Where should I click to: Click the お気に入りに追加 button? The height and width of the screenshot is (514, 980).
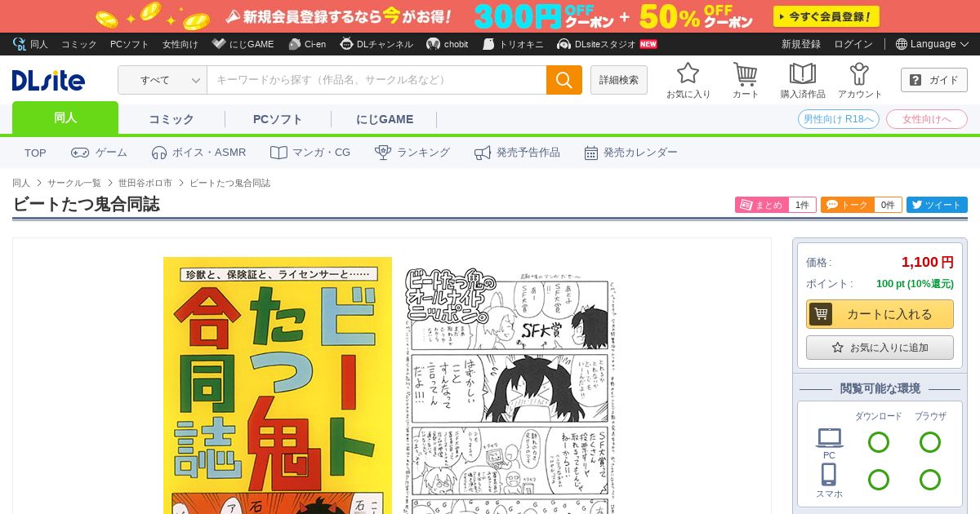point(880,348)
